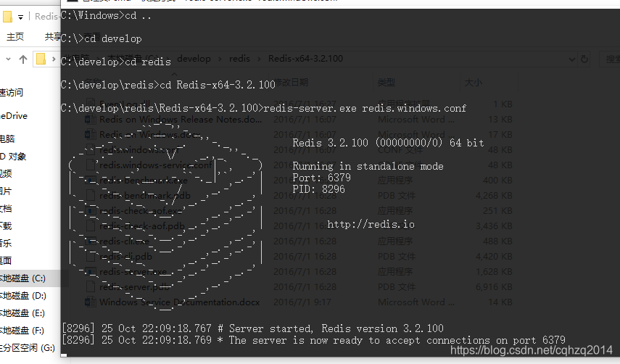Select redis-benchmark.pdb in Explorer list
620x364 pixels.
145,196
